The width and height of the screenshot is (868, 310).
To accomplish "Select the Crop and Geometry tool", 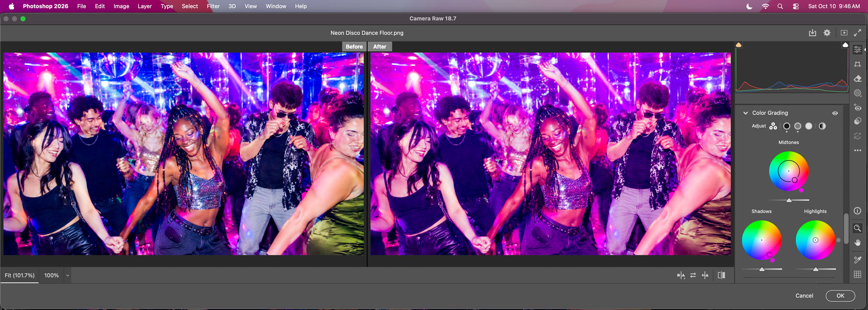I will pyautogui.click(x=858, y=64).
